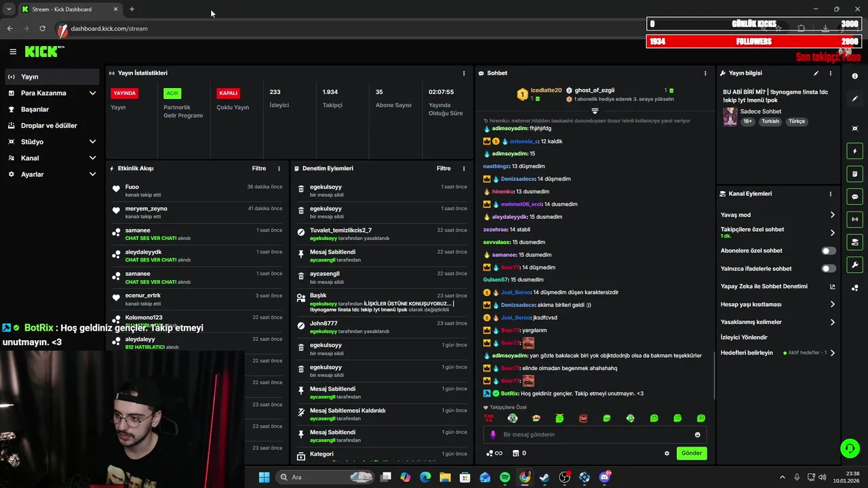This screenshot has height=488, width=868.
Task: Click the Gönder button
Action: click(x=692, y=453)
